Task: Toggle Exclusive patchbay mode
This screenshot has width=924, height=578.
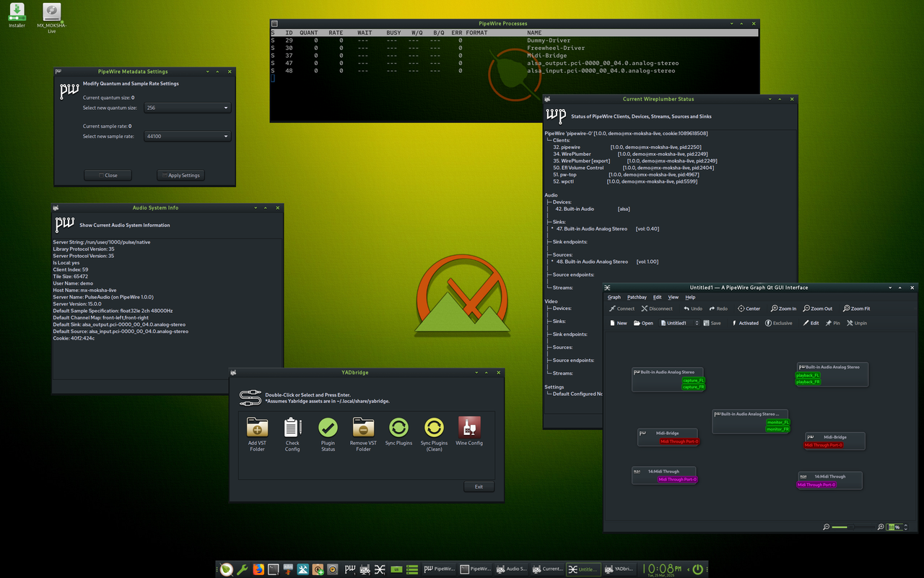Action: coord(779,323)
